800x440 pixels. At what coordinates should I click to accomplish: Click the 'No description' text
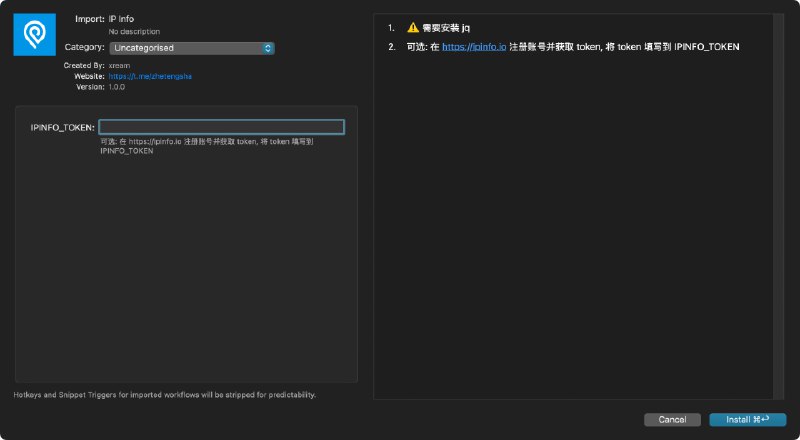click(134, 32)
